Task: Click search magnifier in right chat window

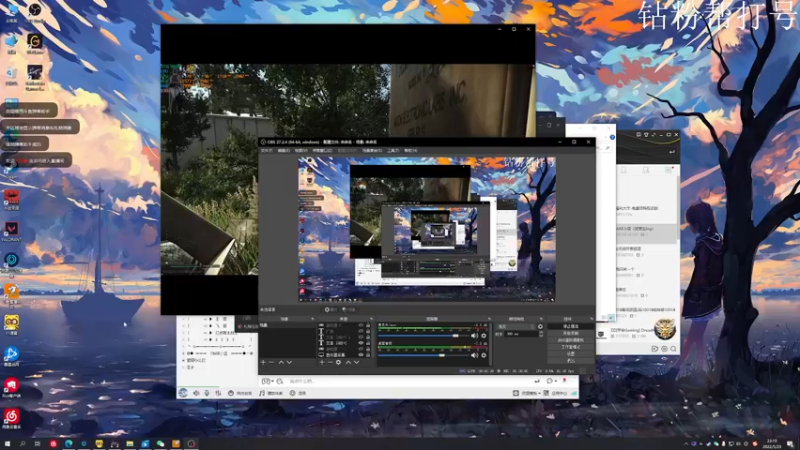Action: point(673,349)
